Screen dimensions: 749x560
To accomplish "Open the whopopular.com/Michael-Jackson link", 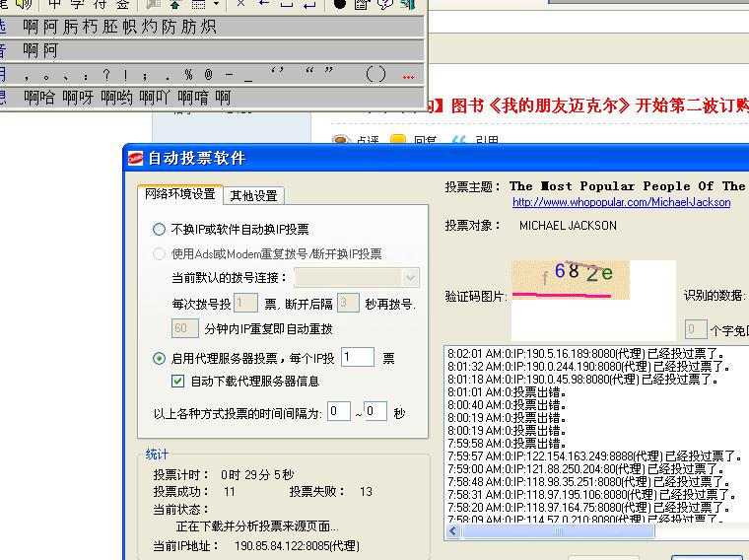I will point(621,202).
